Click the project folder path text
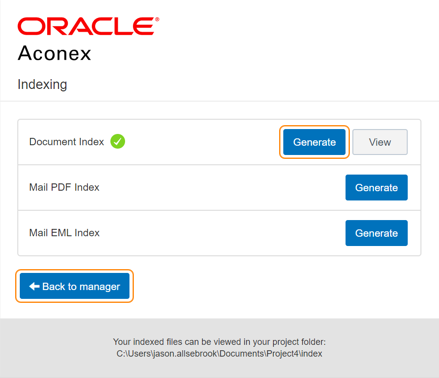439x378 pixels. click(x=219, y=354)
